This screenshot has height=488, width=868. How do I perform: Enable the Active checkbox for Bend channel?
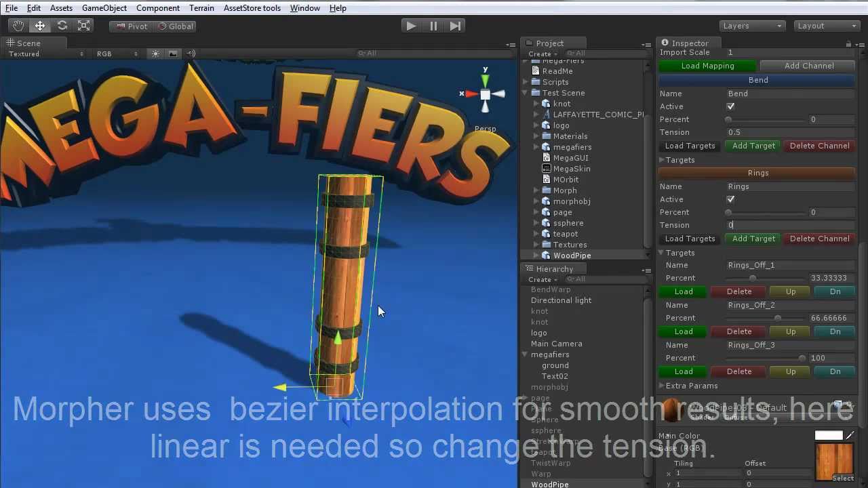point(730,106)
